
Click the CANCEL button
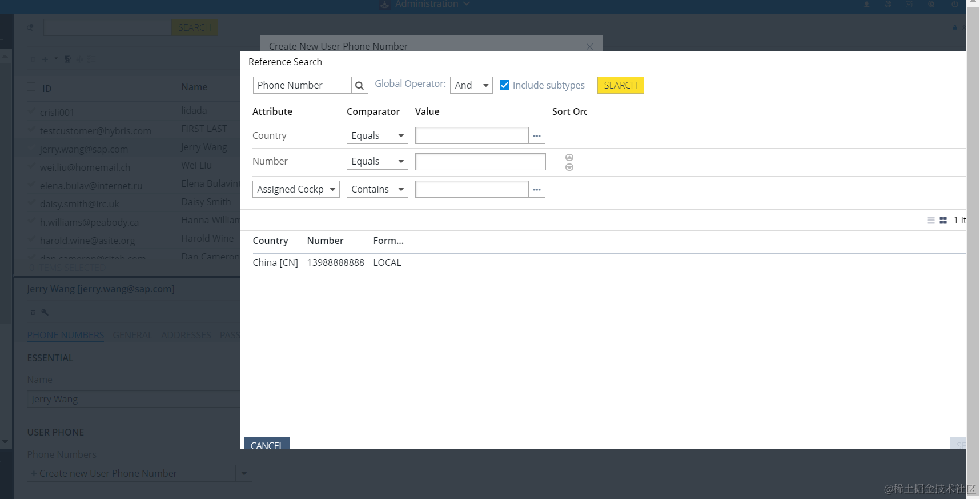[x=267, y=444]
